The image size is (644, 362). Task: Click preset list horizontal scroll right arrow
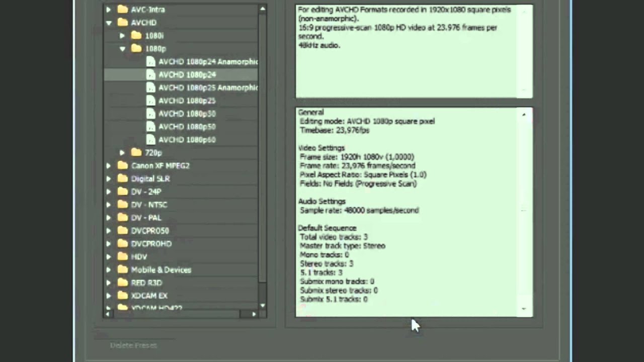(x=254, y=314)
